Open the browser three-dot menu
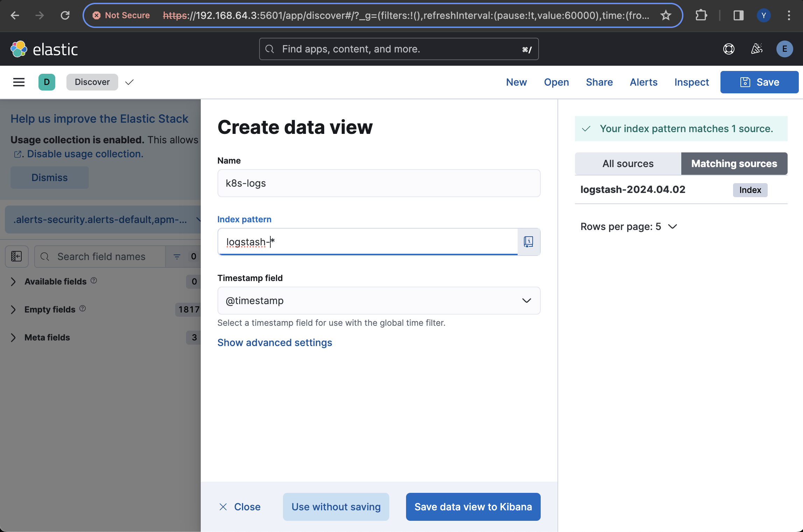Viewport: 803px width, 532px height. 789,15
